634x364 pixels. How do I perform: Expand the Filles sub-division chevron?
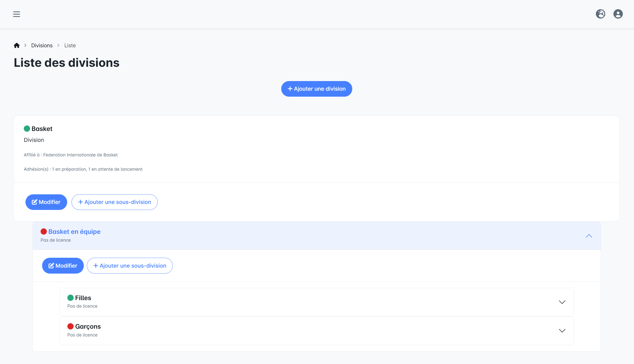562,302
